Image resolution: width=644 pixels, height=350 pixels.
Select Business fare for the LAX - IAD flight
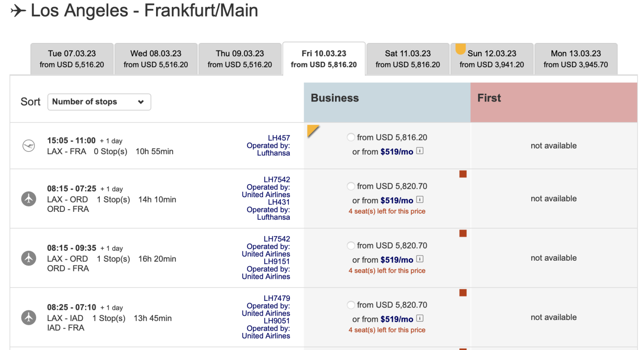point(351,305)
